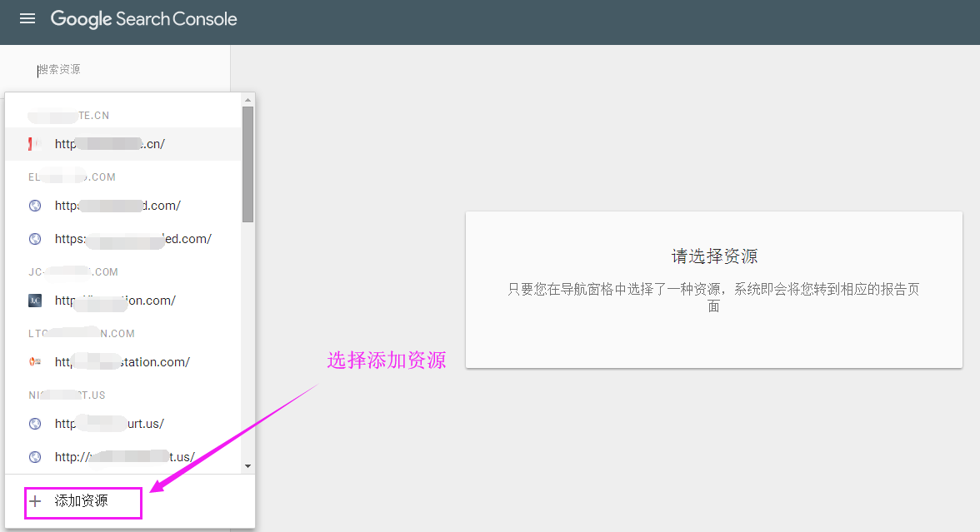Click the group header ending in .COM under .cn/

click(72, 177)
